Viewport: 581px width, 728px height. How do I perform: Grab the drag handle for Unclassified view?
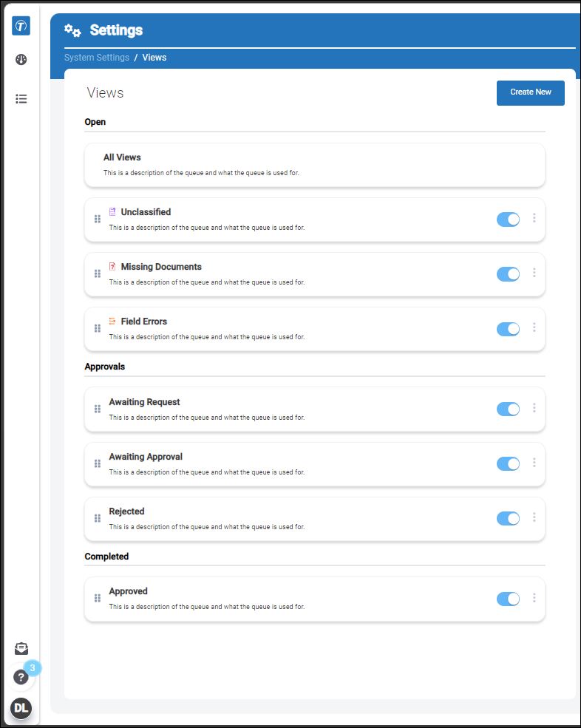click(98, 220)
